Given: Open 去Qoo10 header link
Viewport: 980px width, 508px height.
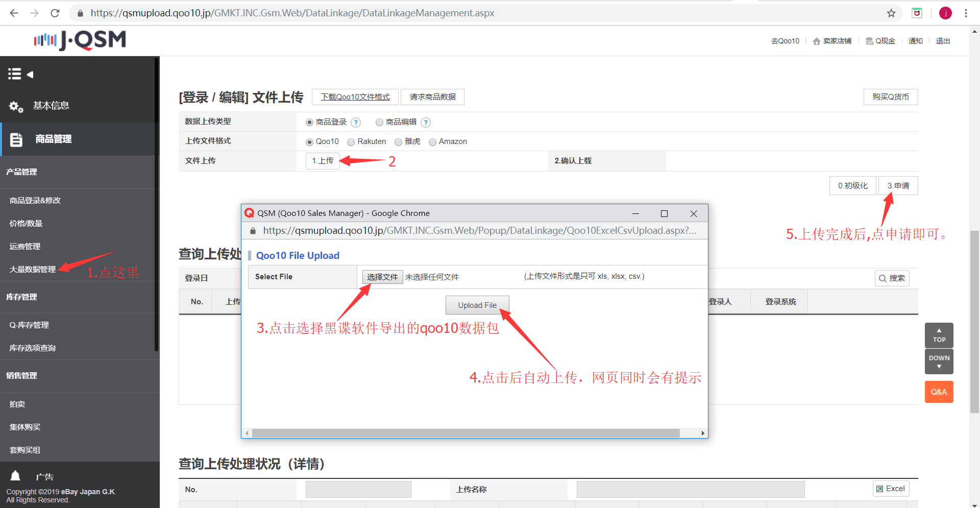Looking at the screenshot, I should pos(785,41).
